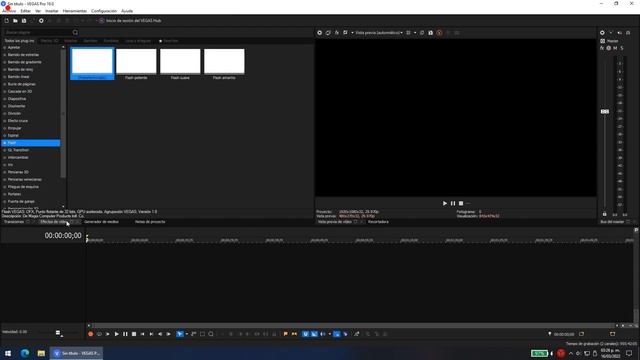Pause the video preview
640x360 pixels.
point(453,203)
